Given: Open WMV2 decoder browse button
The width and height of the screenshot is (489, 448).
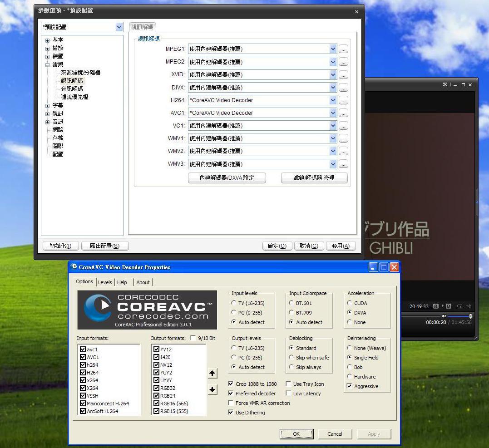Looking at the screenshot, I should click(x=343, y=151).
